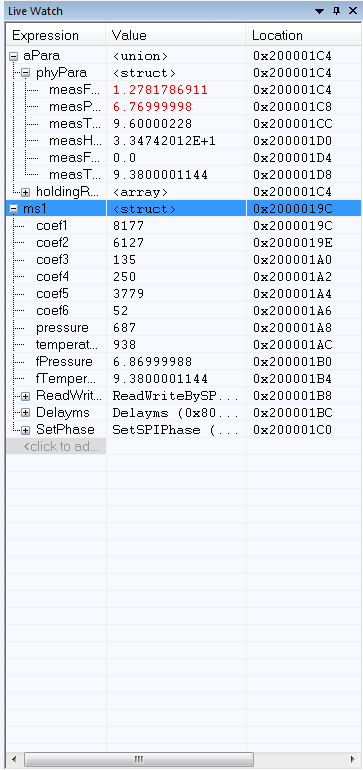Expand the Delayms member node

tap(26, 413)
